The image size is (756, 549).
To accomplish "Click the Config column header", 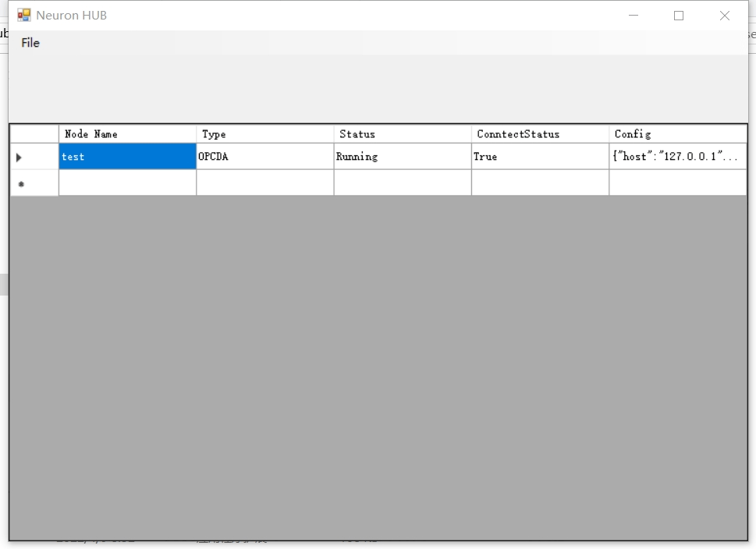I will [677, 134].
